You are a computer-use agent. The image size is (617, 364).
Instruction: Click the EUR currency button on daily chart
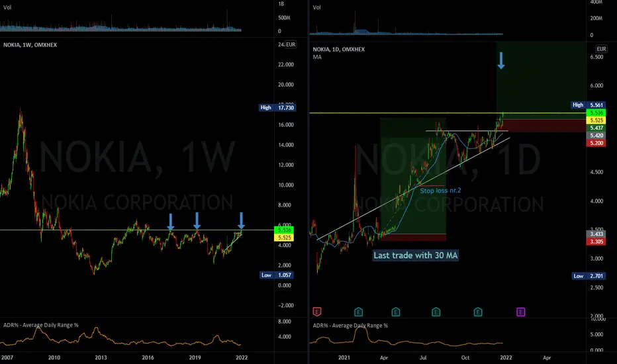pos(601,49)
